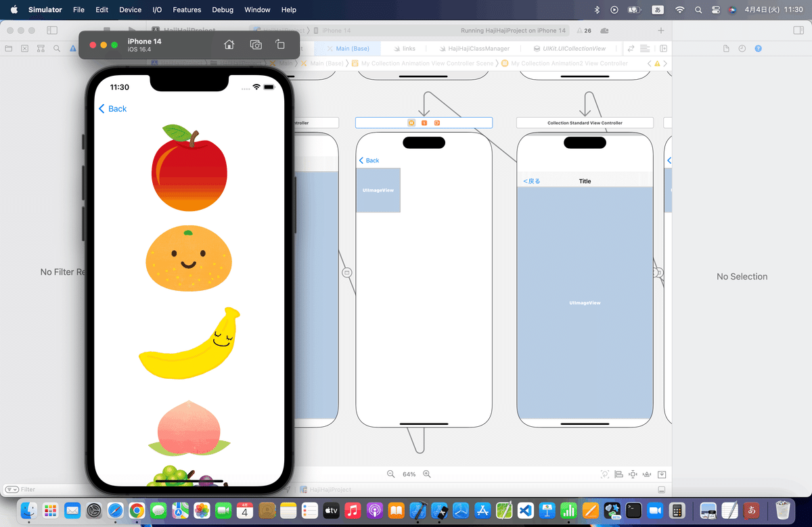Open the File inspector

pos(726,49)
